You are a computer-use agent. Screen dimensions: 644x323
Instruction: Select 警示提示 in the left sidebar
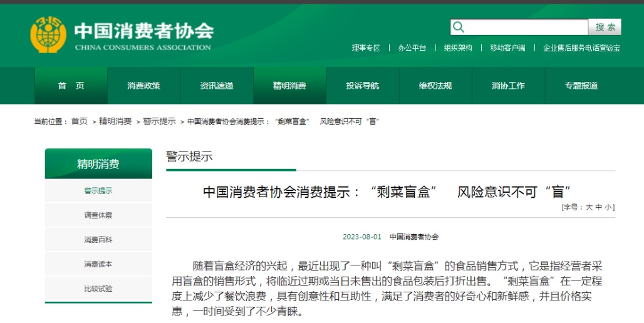click(x=98, y=191)
